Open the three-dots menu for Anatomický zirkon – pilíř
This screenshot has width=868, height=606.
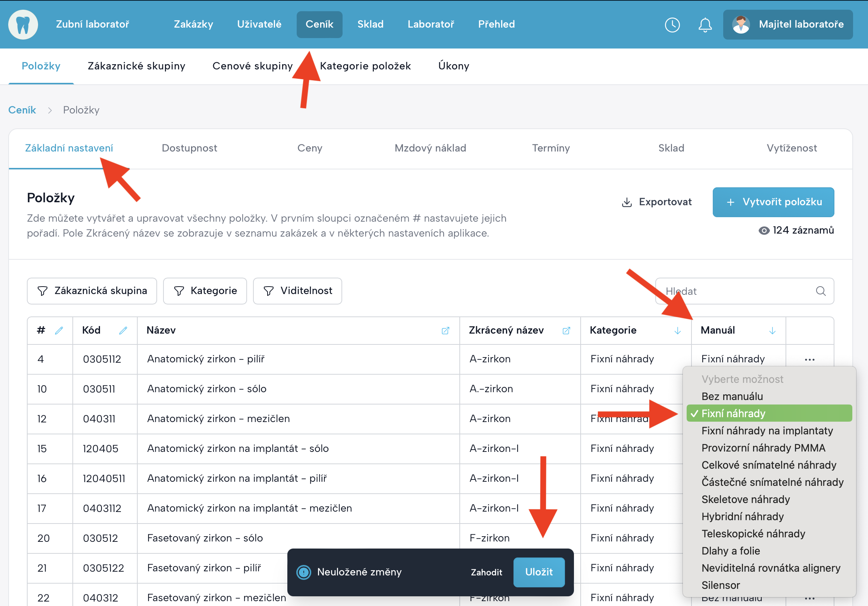(809, 359)
